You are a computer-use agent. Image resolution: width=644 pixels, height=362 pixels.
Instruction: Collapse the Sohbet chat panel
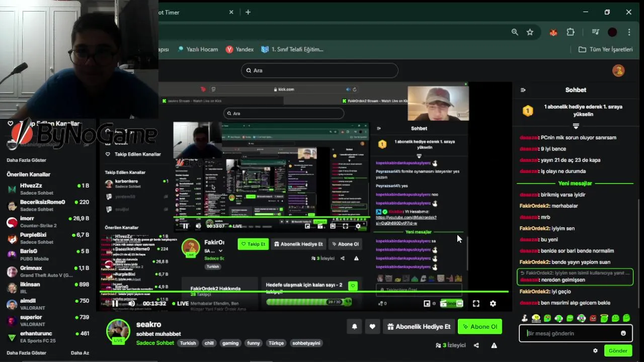coord(523,90)
